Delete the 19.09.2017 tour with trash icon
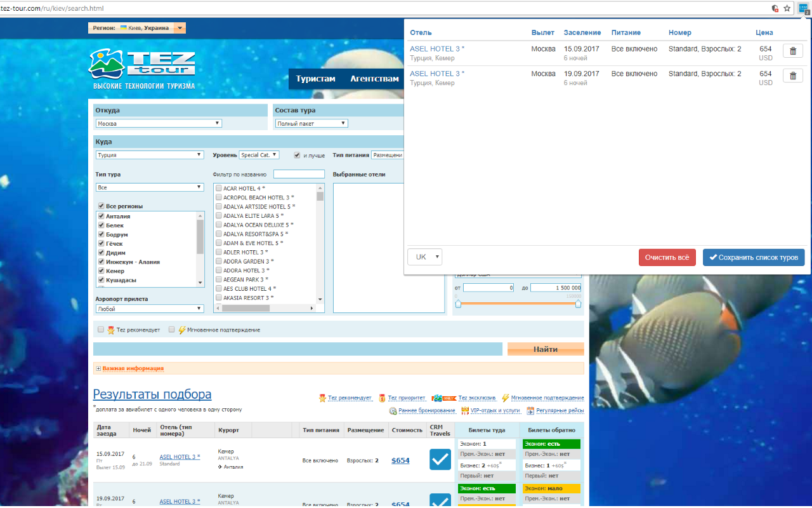The width and height of the screenshot is (812, 508). point(792,76)
